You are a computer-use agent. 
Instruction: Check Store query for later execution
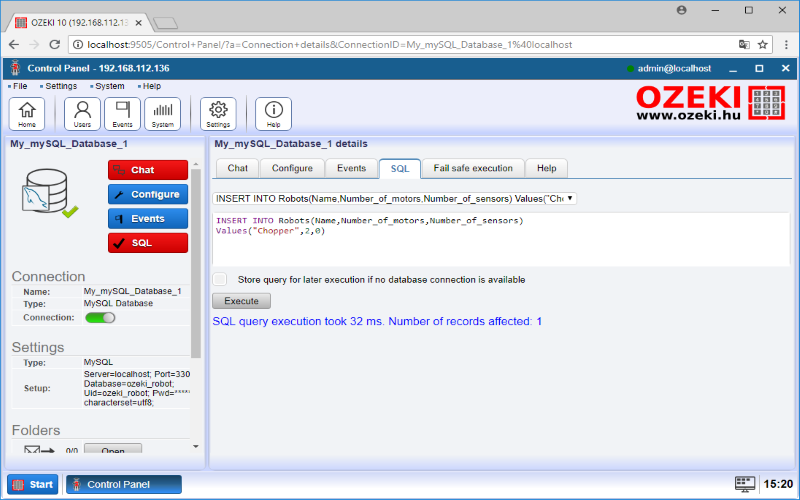click(219, 279)
